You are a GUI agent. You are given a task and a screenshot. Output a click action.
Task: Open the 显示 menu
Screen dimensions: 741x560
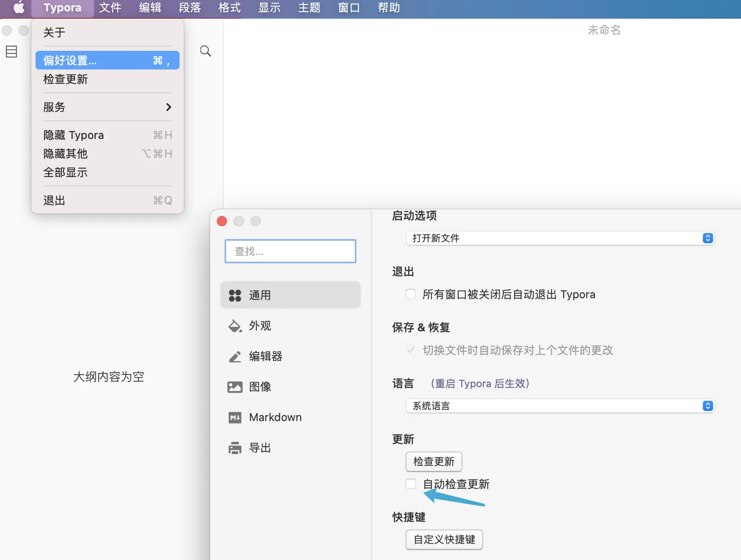click(269, 8)
